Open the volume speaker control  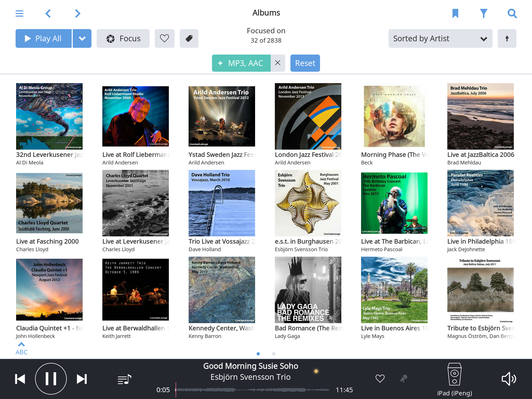tap(509, 379)
